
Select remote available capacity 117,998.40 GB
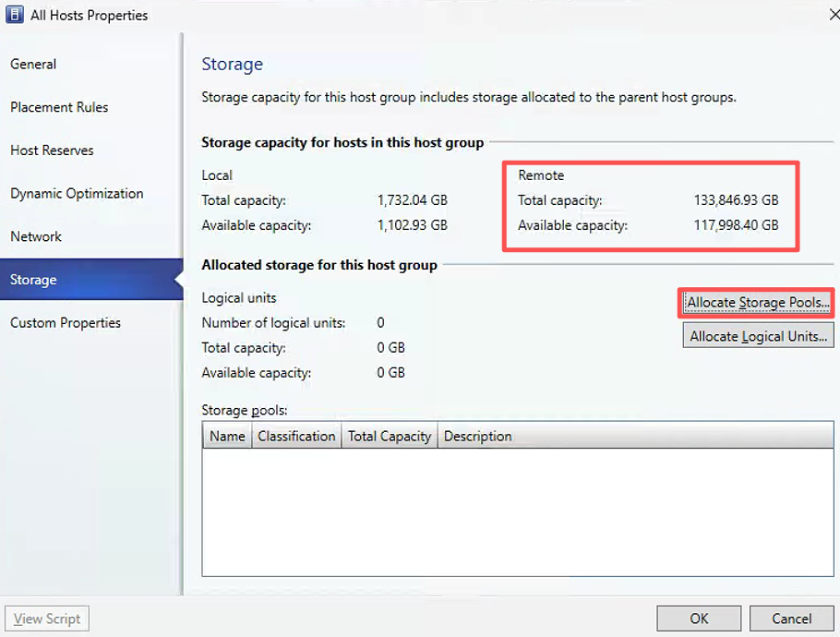[736, 225]
